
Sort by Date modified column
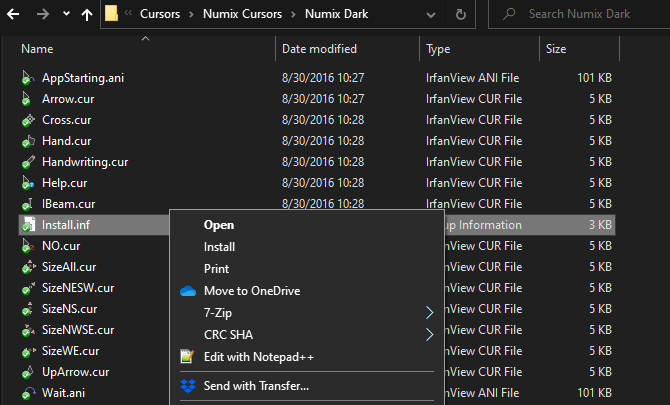[x=319, y=49]
